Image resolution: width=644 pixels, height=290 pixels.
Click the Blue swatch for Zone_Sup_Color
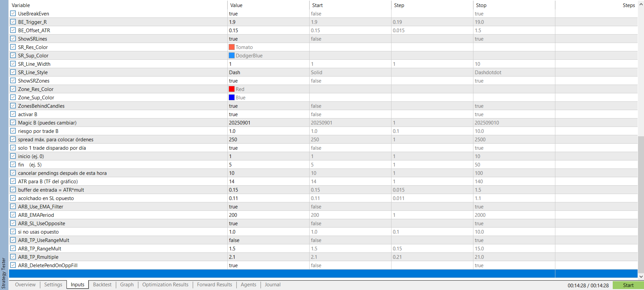point(232,97)
